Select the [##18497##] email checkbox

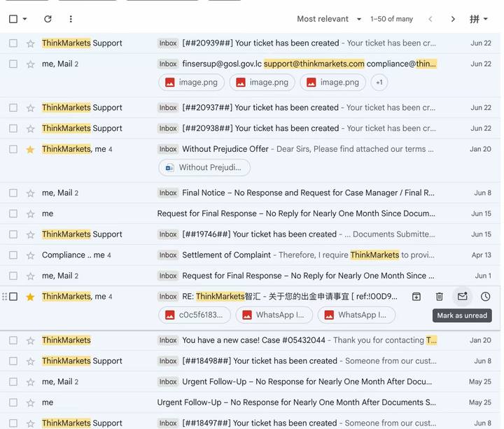[13, 423]
